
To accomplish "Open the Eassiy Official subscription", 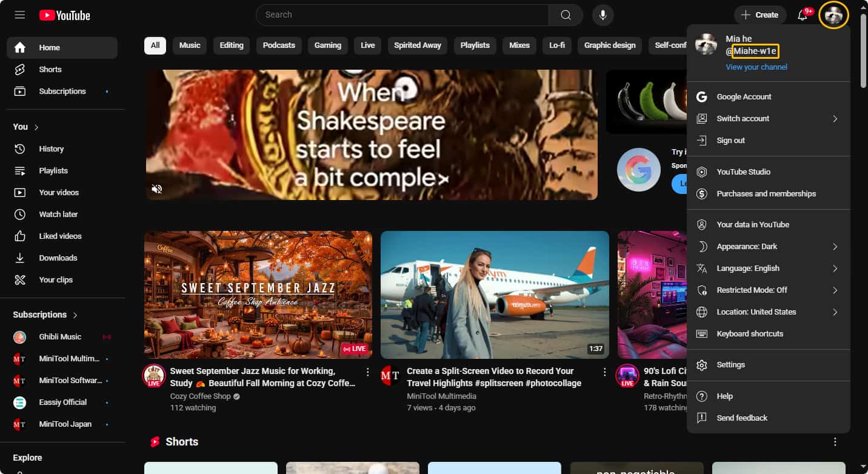I will pyautogui.click(x=62, y=402).
